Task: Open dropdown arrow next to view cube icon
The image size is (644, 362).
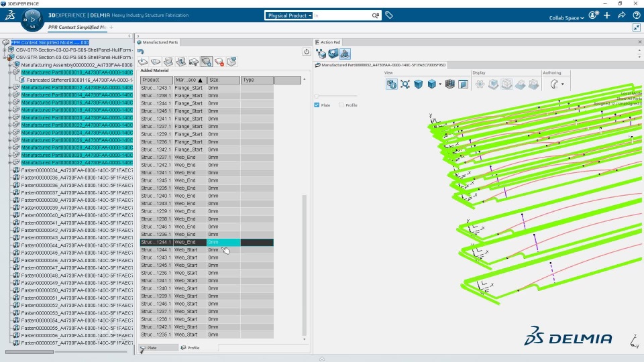Action: 440,84
